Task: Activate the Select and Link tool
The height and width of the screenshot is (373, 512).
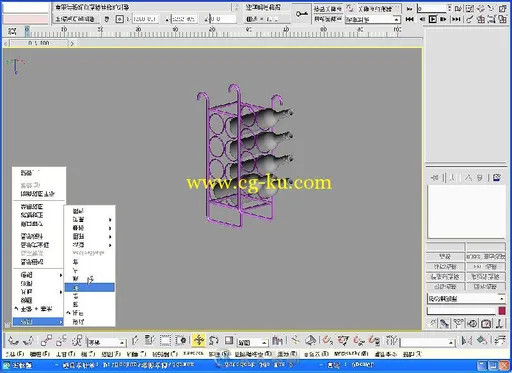Action: click(x=46, y=341)
